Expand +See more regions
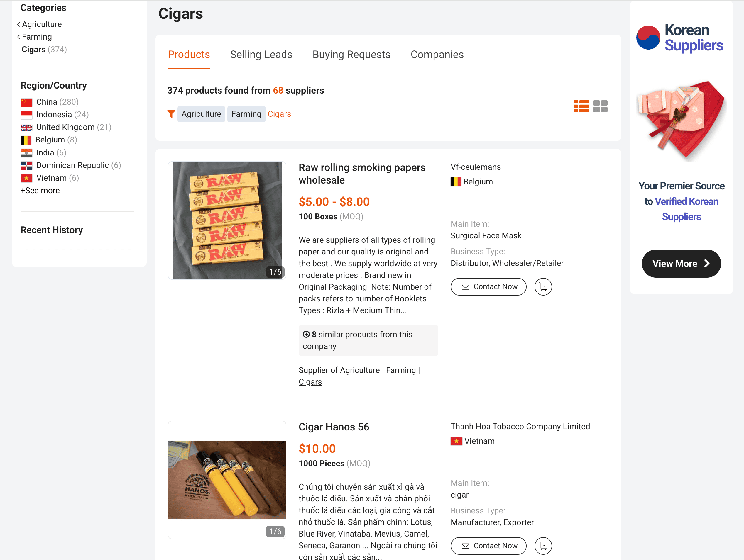Viewport: 744px width, 560px height. coord(40,191)
